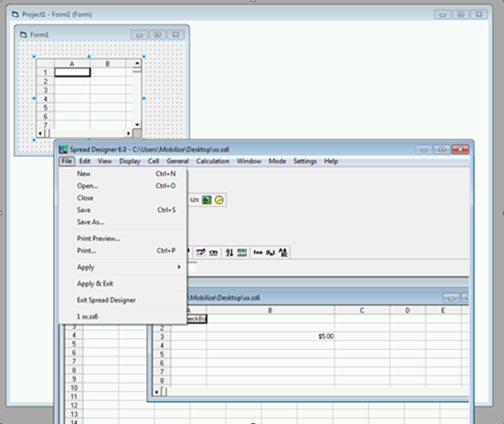Open the File menu
The height and width of the screenshot is (424, 504).
67,161
